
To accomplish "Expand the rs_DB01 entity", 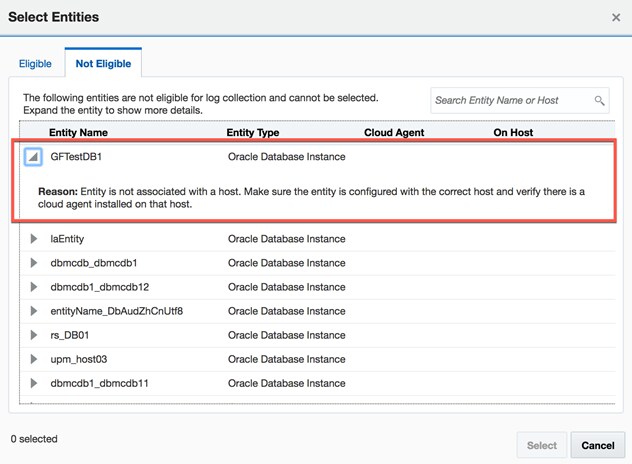I will (34, 335).
